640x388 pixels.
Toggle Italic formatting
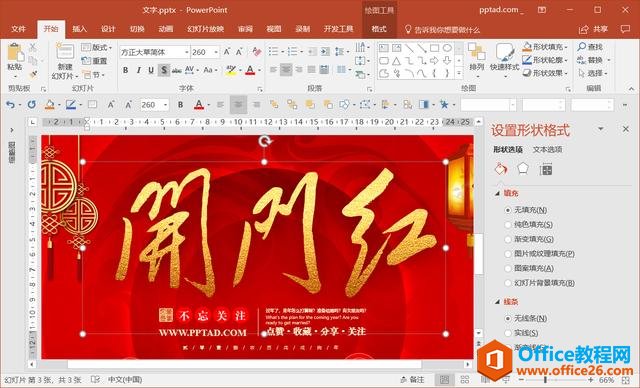click(138, 70)
